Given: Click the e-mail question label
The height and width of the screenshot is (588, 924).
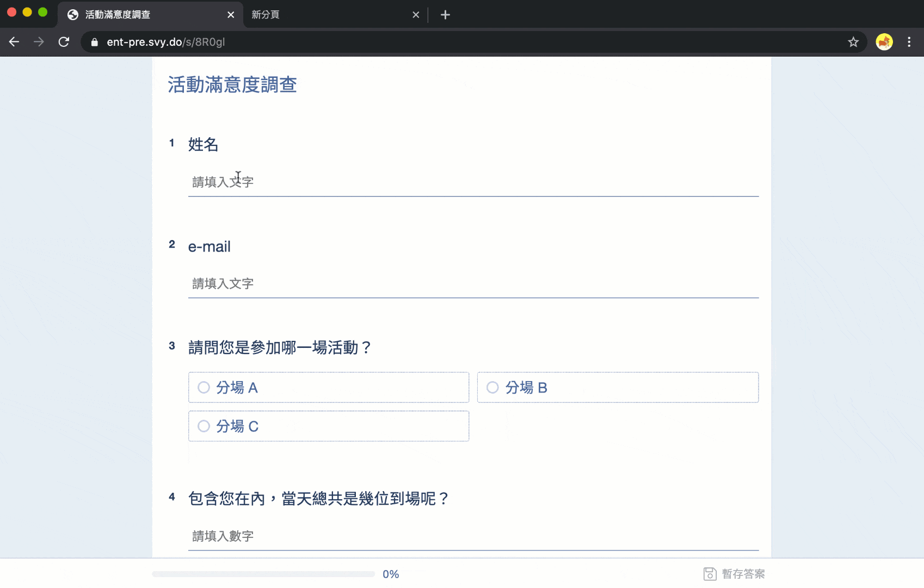Looking at the screenshot, I should 210,247.
